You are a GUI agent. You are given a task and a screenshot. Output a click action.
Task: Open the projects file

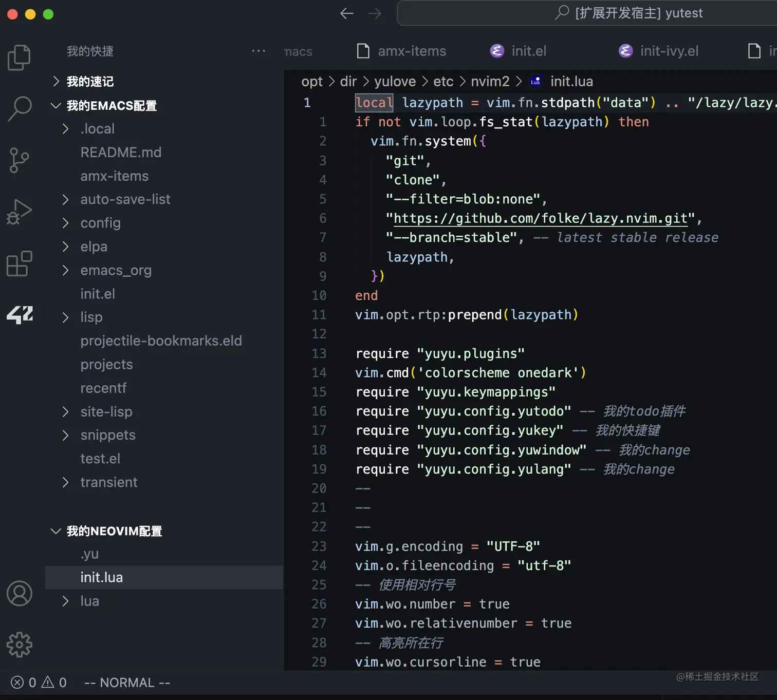tap(106, 365)
